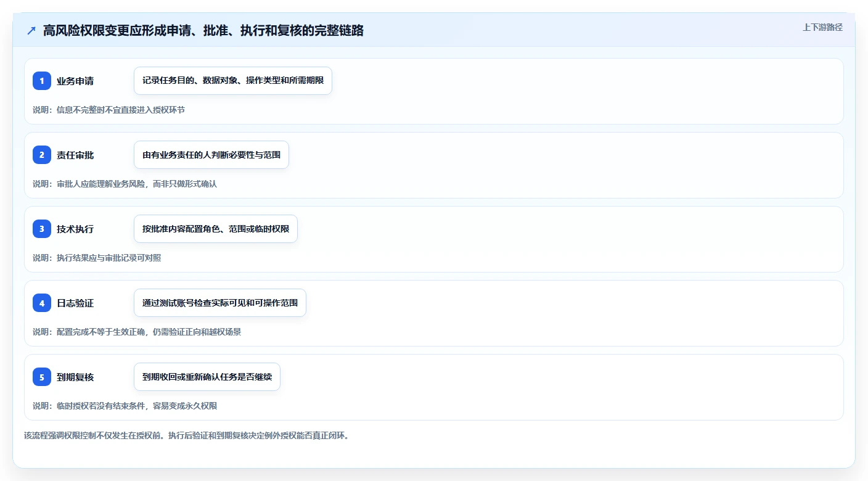868x481 pixels.
Task: Click the 日志验证 step title
Action: 75,303
